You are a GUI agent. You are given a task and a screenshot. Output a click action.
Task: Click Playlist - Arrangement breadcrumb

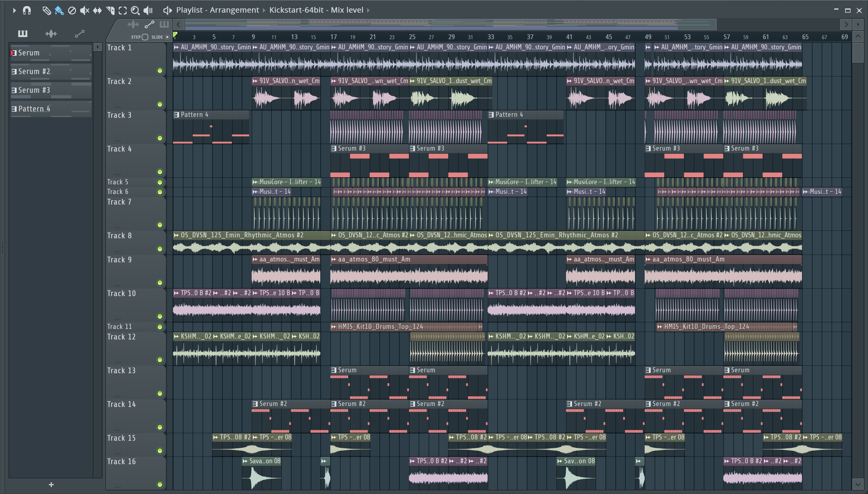pos(217,10)
